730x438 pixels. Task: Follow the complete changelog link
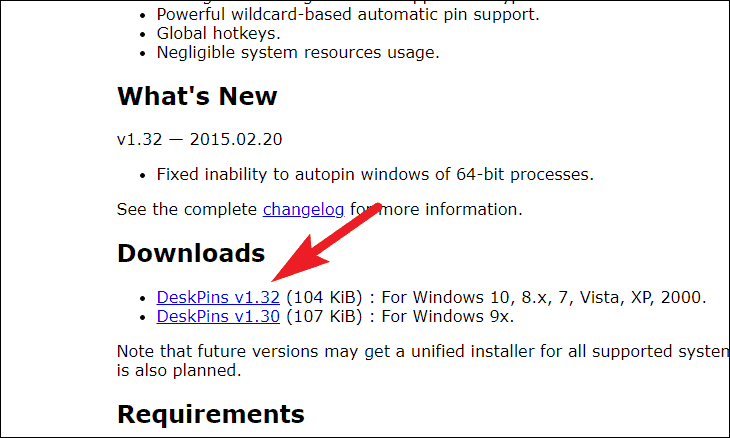(303, 209)
